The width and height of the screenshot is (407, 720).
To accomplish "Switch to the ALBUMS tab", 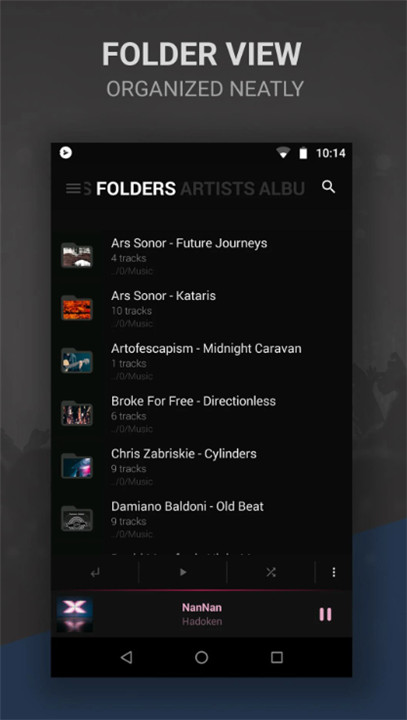I will (x=282, y=188).
